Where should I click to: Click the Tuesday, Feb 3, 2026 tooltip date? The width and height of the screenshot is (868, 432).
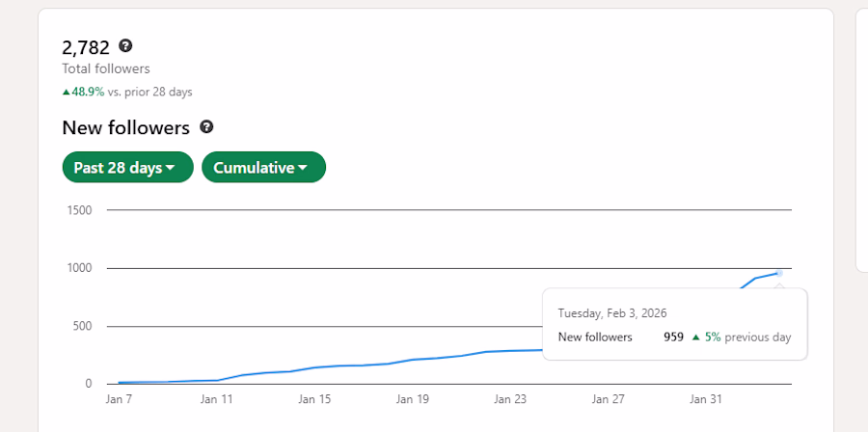(x=612, y=313)
